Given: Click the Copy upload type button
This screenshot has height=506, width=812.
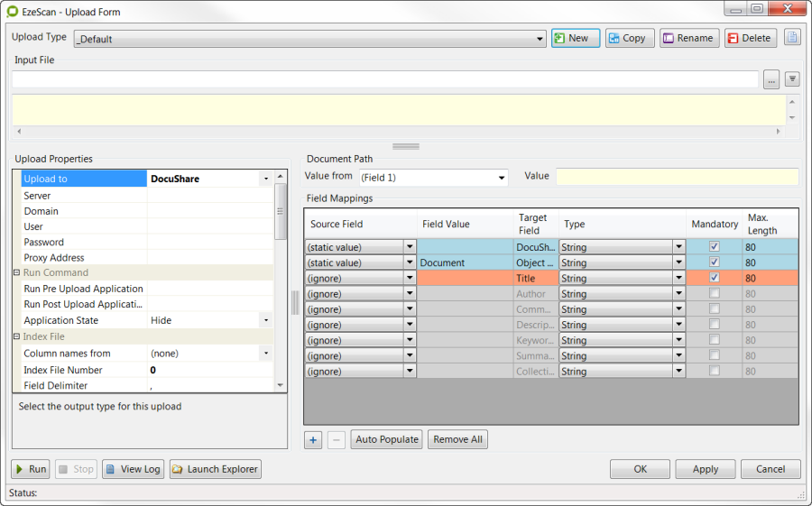Looking at the screenshot, I should (630, 38).
